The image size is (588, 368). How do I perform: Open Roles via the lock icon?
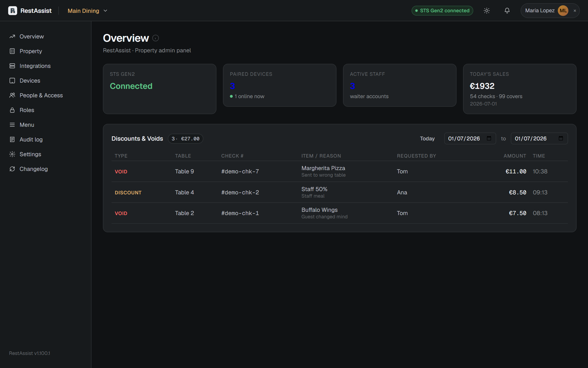tap(12, 110)
